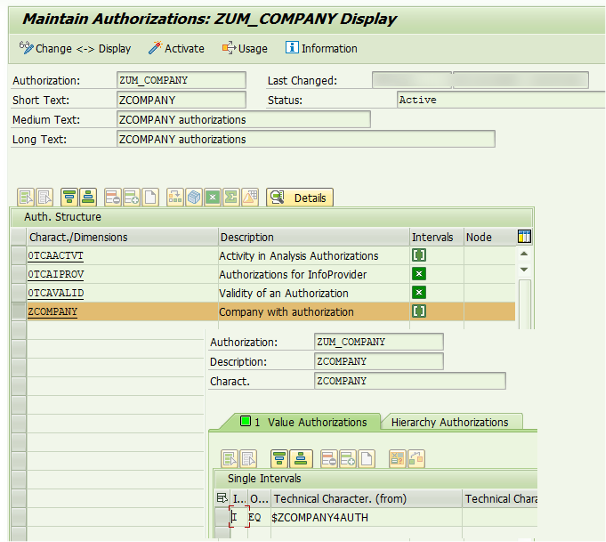Select row selector for 0TCAIPROV row
This screenshot has height=542, width=606.
point(18,275)
